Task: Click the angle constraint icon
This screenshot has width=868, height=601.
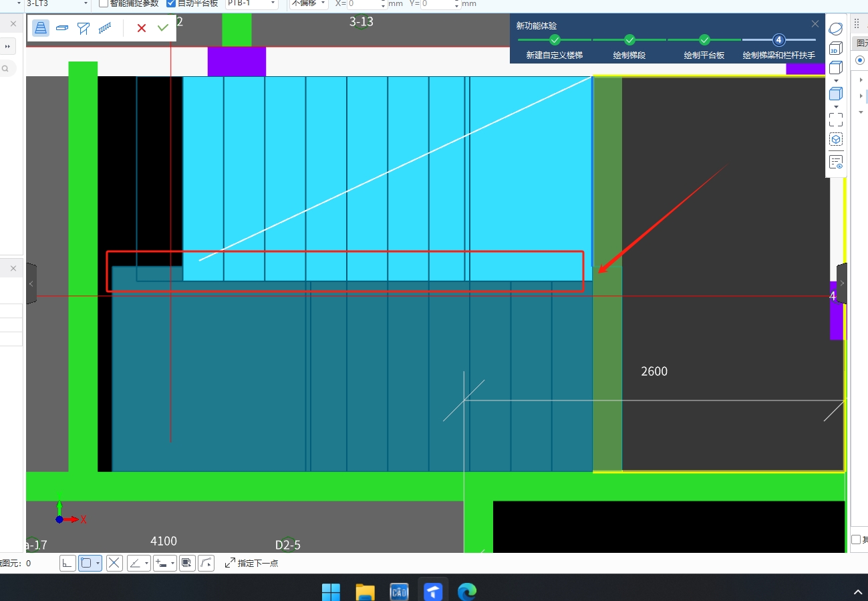Action: [x=135, y=563]
